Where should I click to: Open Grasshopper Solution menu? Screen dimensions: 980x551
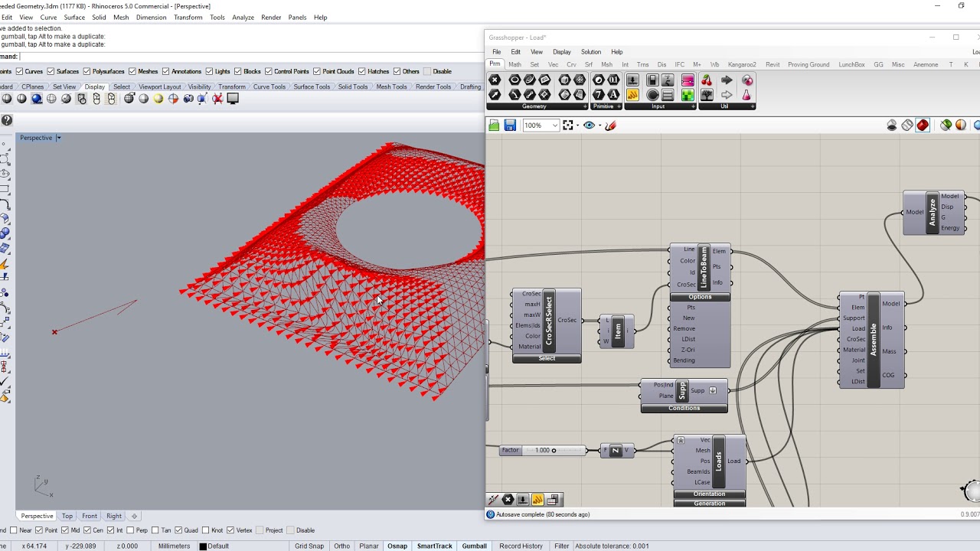coord(591,52)
